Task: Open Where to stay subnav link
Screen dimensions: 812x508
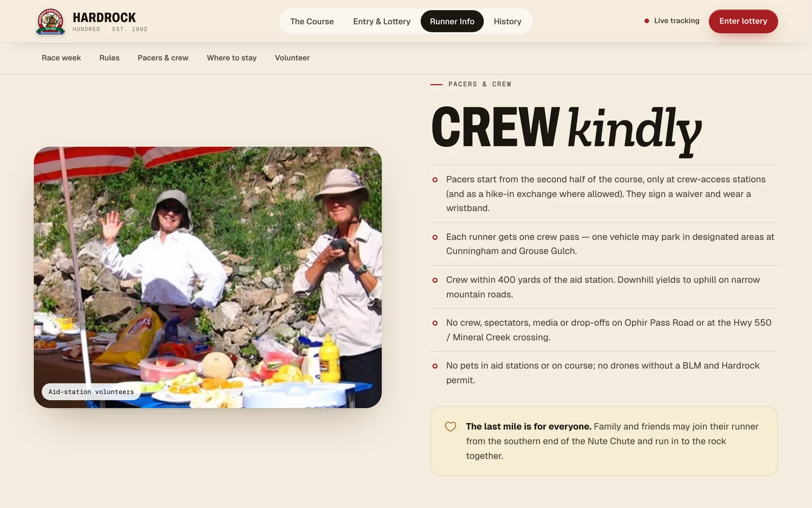Action: point(231,58)
